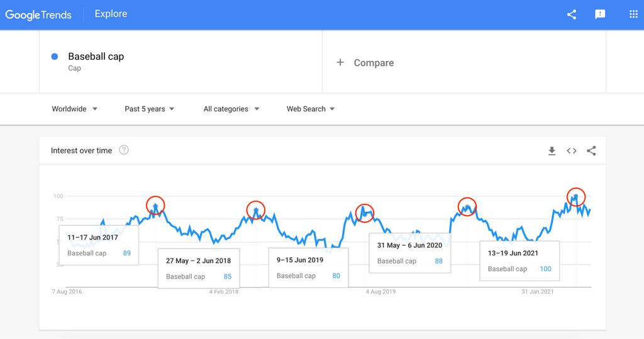
Task: Click the Compare button to add a term
Action: (x=374, y=63)
